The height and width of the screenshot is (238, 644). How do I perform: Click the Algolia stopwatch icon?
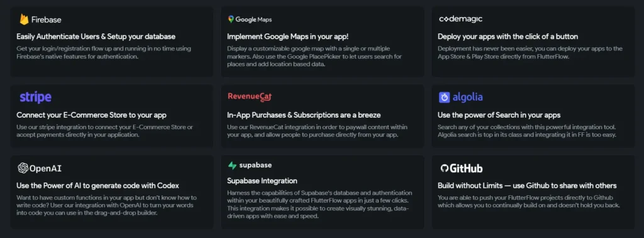pyautogui.click(x=445, y=98)
